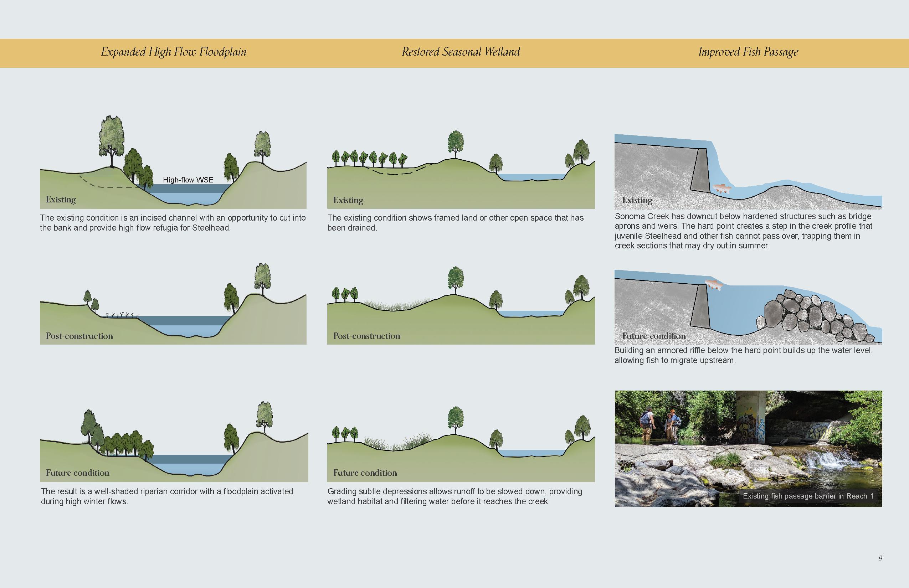The image size is (909, 588).
Task: Click the Improved Fish Passage heading
Action: (748, 52)
